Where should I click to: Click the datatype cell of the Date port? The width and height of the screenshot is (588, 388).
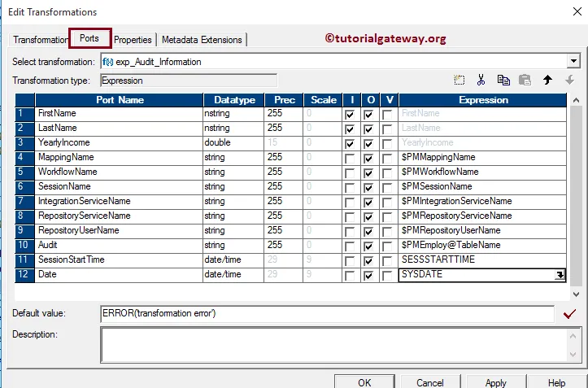[232, 275]
